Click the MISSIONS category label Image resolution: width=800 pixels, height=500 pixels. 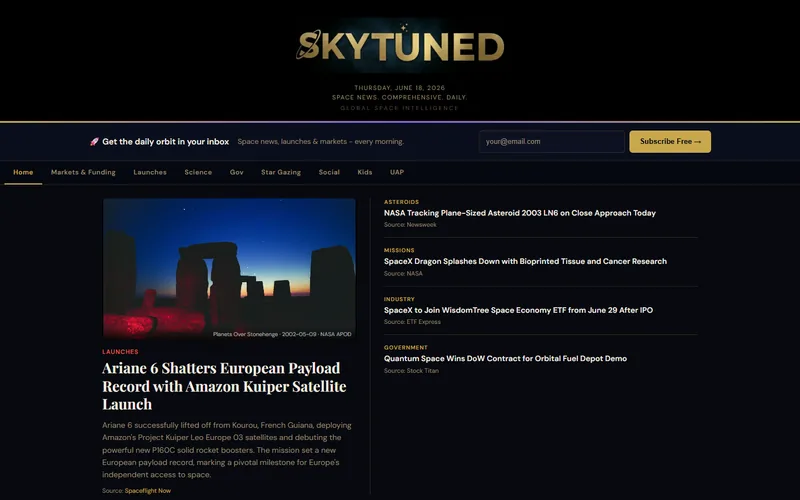tap(399, 251)
